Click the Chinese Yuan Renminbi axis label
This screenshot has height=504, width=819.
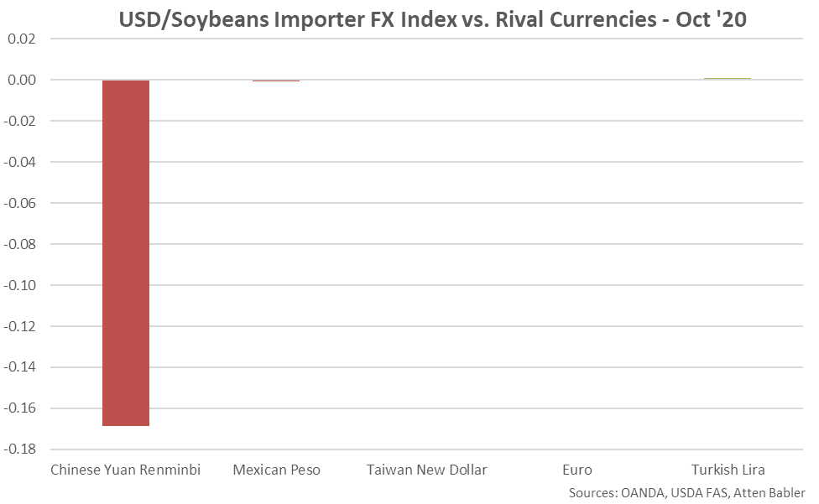click(x=126, y=469)
